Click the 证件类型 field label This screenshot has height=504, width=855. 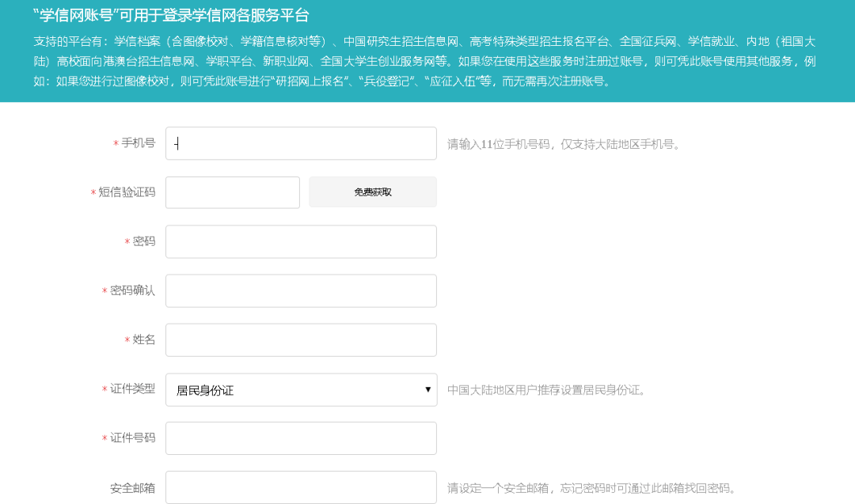pyautogui.click(x=132, y=388)
